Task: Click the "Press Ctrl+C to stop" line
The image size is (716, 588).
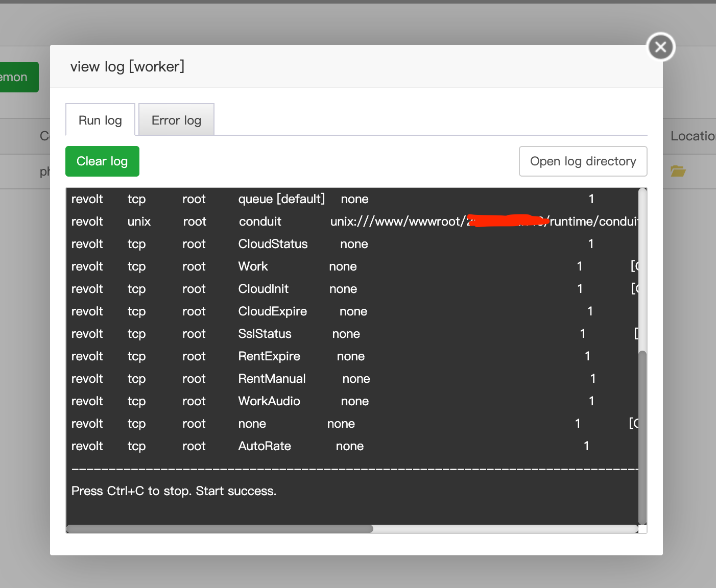Action: pos(174,491)
